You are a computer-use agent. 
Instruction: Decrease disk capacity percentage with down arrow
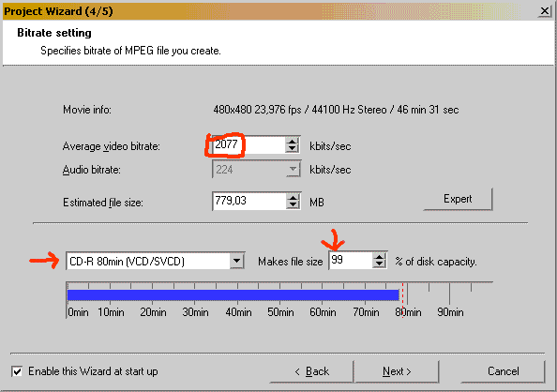coord(380,264)
